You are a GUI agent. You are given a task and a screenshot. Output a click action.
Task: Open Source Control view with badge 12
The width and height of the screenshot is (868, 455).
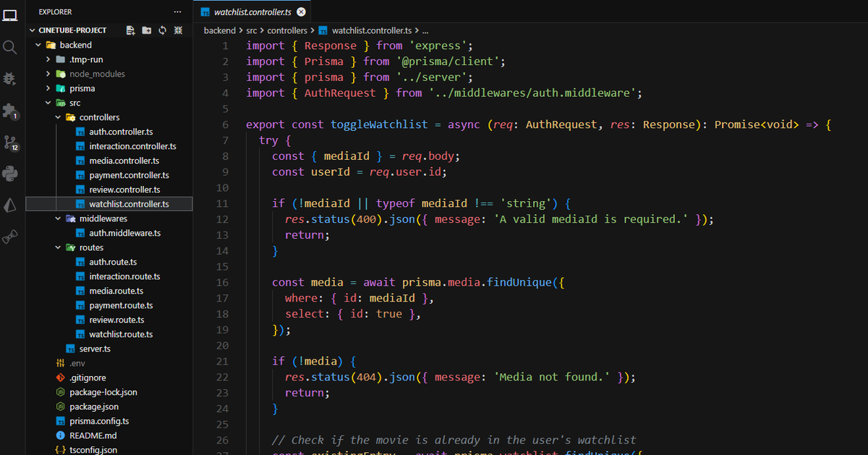pos(10,143)
